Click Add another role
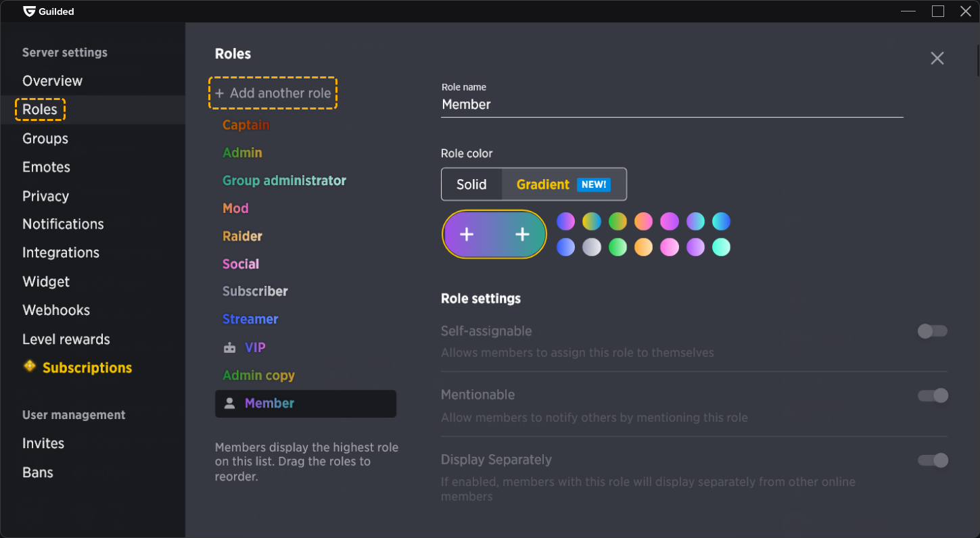Viewport: 980px width, 538px height. [273, 93]
